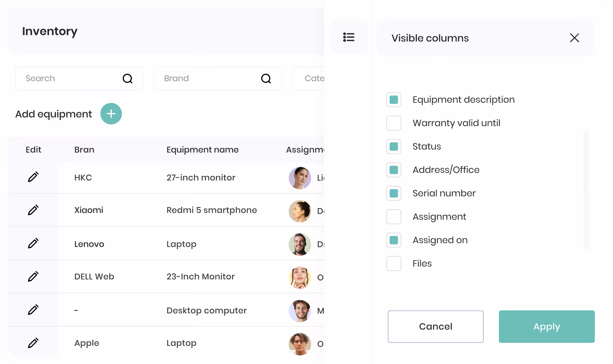Click the green plus Add equipment button
The width and height of the screenshot is (613, 364).
(x=111, y=114)
